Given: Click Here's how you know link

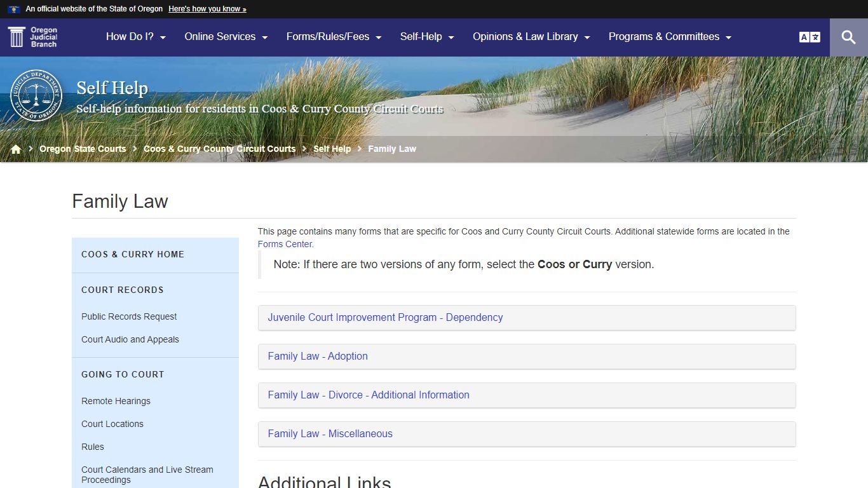Looking at the screenshot, I should [x=207, y=9].
